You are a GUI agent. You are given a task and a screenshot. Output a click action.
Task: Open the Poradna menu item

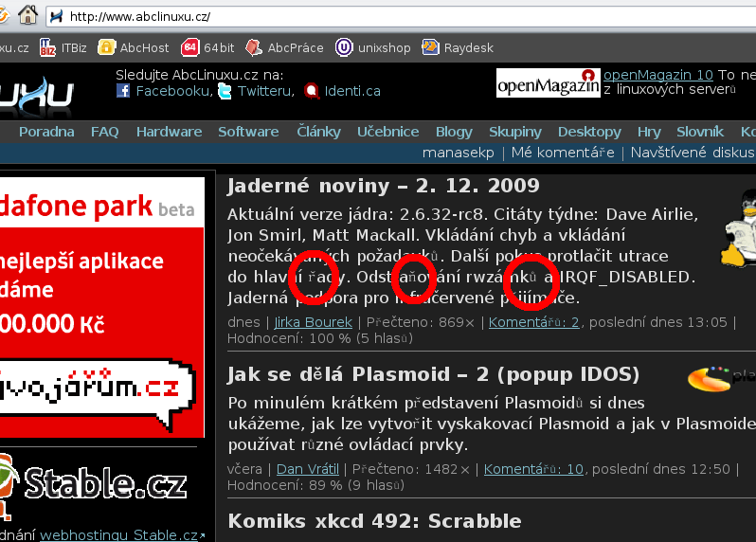(46, 132)
